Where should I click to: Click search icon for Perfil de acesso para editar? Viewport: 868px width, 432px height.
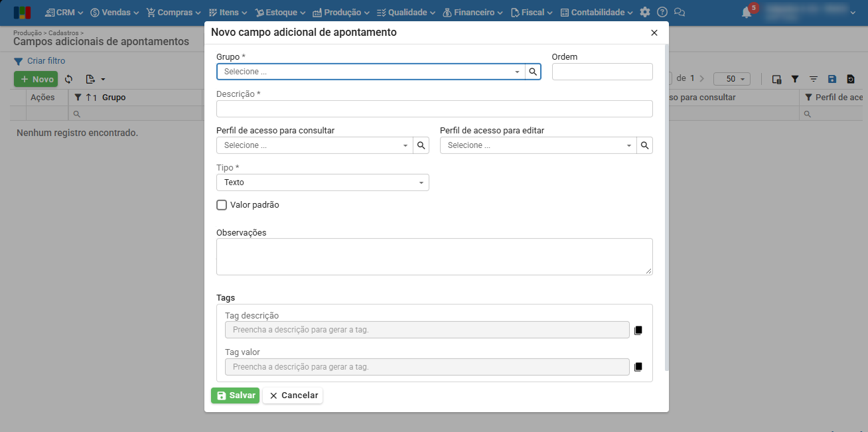point(644,145)
